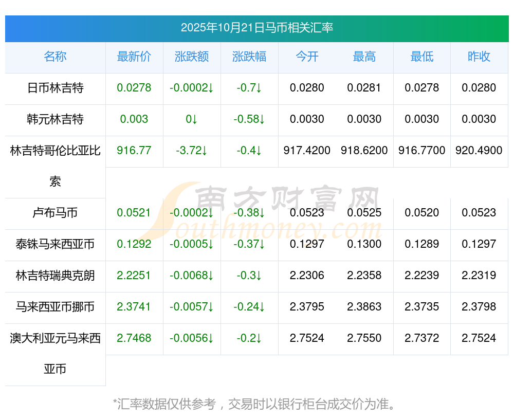
Task: Select the 最高 column header
Action: (364, 57)
